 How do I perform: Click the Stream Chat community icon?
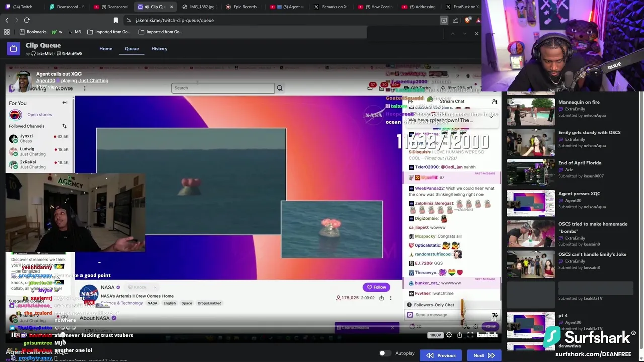point(495,101)
